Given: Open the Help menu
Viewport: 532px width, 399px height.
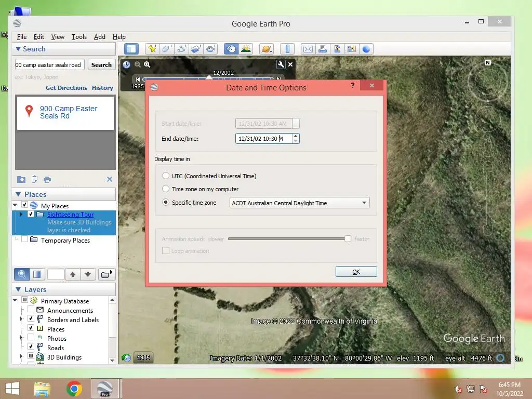Looking at the screenshot, I should point(119,37).
